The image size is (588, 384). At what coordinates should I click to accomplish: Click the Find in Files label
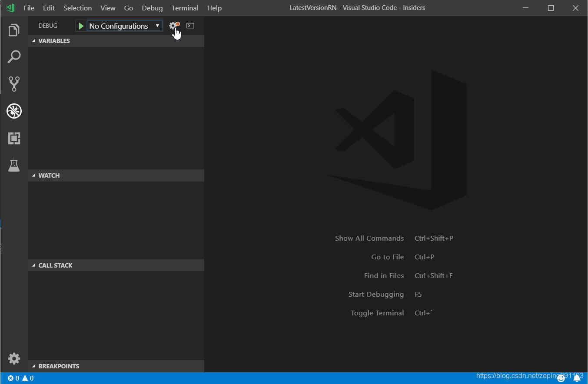coord(384,275)
